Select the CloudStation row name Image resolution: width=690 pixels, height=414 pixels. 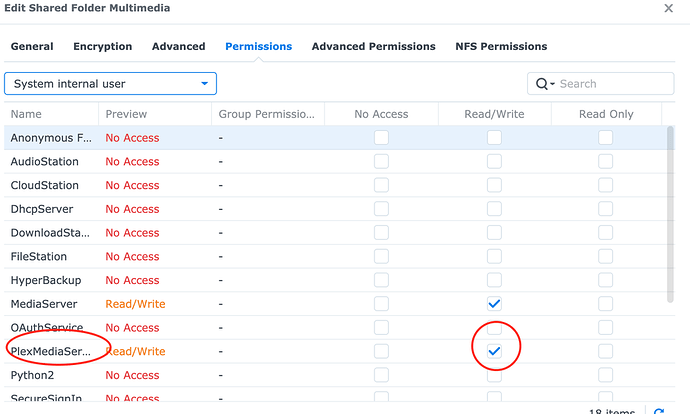[44, 186]
